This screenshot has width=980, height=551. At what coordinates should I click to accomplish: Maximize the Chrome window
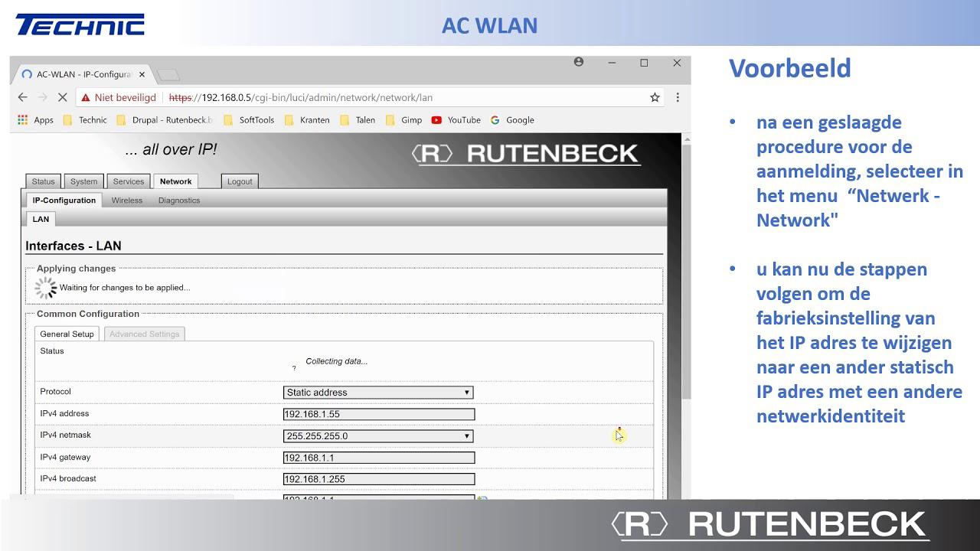pos(644,63)
